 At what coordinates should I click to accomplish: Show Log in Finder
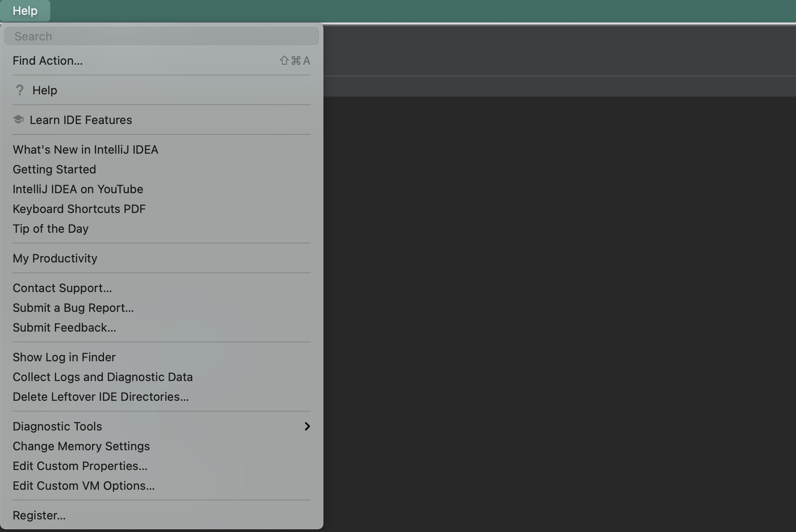point(64,357)
